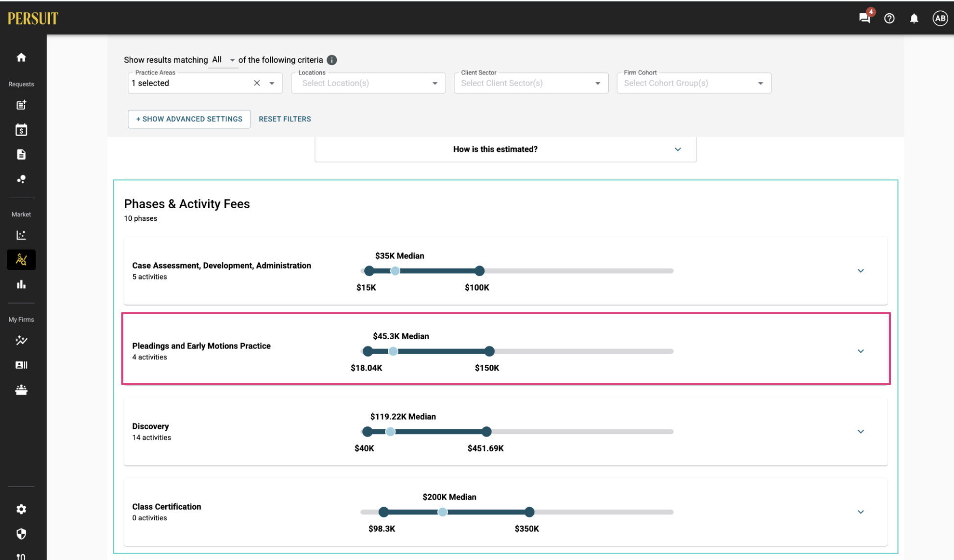Click the 10 phases text
The width and height of the screenshot is (954, 560).
141,218
